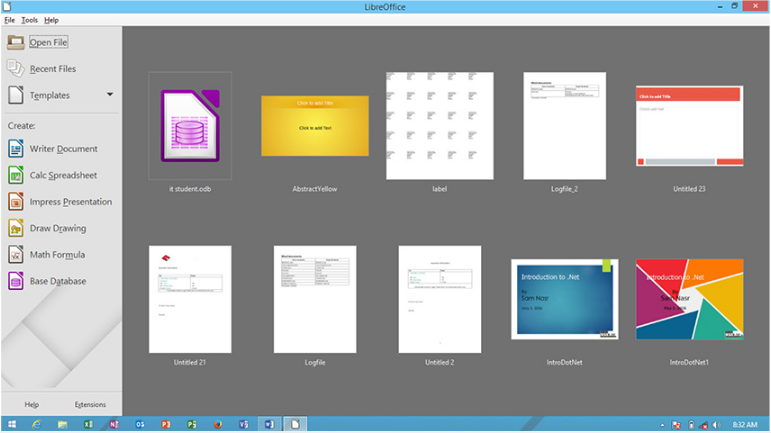Click the Writer Document icon
This screenshot has height=433, width=771.
click(16, 148)
